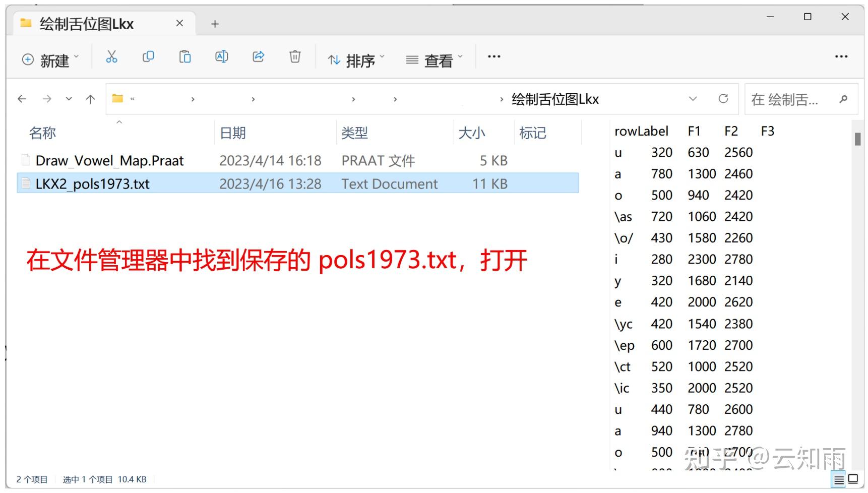Delete LKX2_pols1973.txt

pyautogui.click(x=295, y=56)
